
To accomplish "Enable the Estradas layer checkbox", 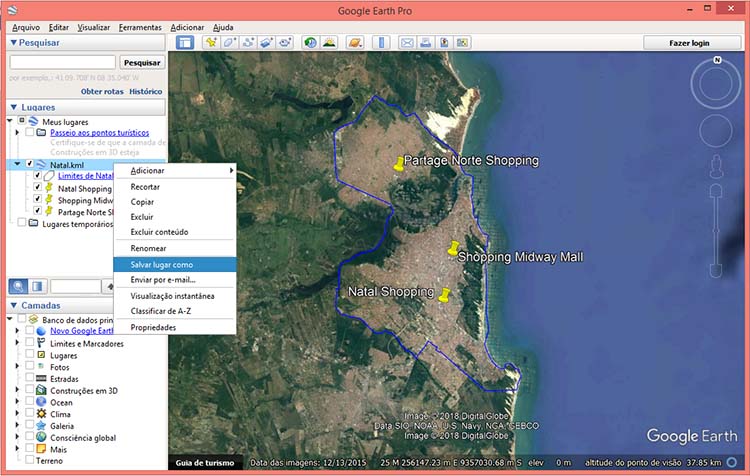I will click(30, 378).
